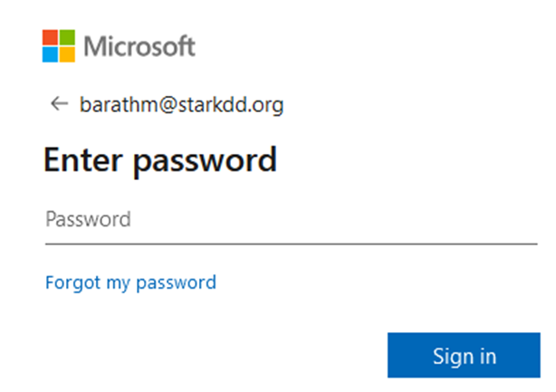Click the Password placeholder text
Screen dimensions: 556x392
pyautogui.click(x=89, y=219)
